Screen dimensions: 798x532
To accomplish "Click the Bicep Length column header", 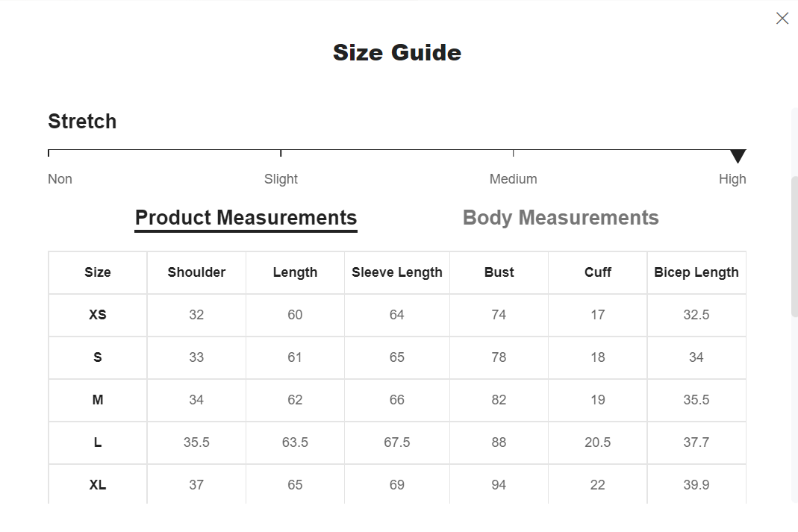I will click(x=696, y=272).
